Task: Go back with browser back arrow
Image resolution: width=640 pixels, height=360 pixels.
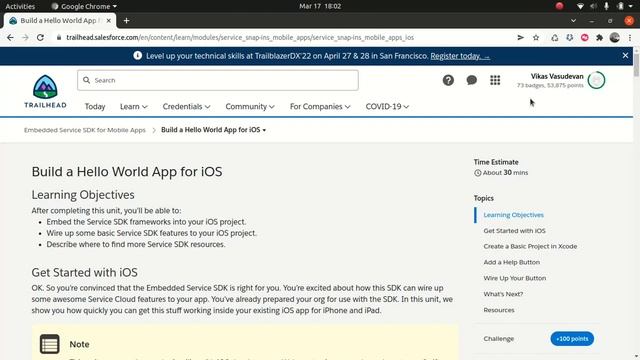Action: pyautogui.click(x=10, y=38)
